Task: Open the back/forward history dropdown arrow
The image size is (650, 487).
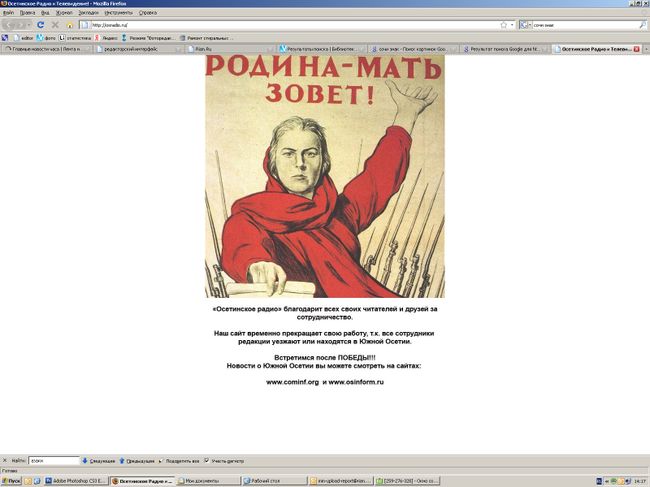Action: click(x=29, y=25)
